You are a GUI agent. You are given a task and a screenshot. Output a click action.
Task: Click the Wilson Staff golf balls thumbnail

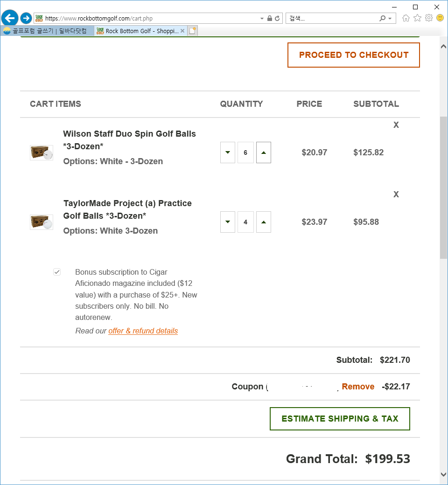[x=42, y=152]
